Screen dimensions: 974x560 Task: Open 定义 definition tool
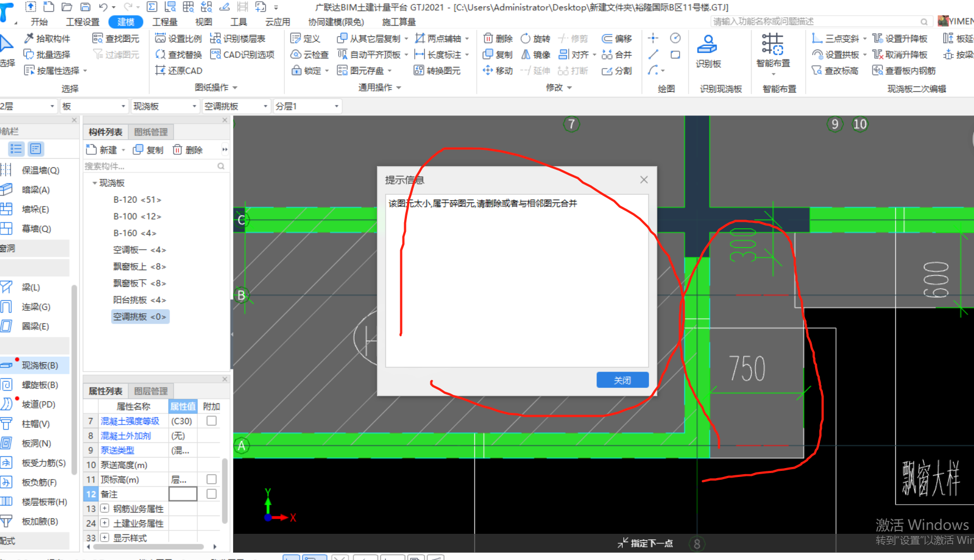[305, 38]
